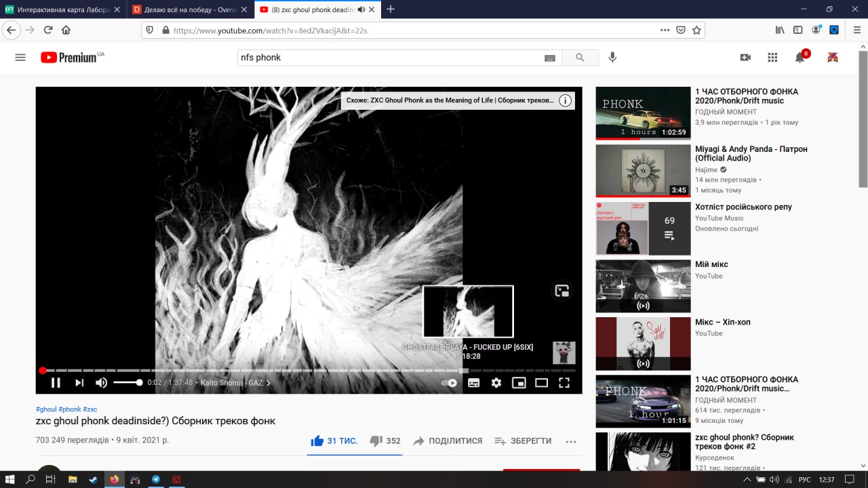Open a new browser tab
868x488 pixels.
pyautogui.click(x=391, y=9)
